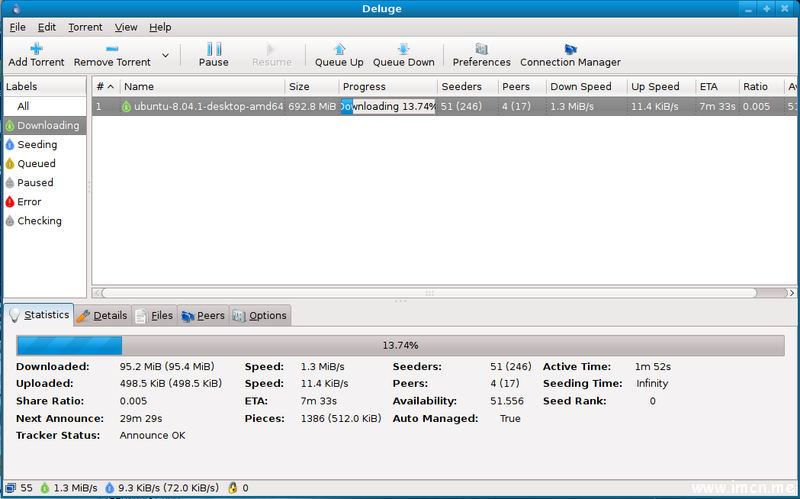The height and width of the screenshot is (499, 800).
Task: Click the 692.8 MiB size cell
Action: (312, 106)
